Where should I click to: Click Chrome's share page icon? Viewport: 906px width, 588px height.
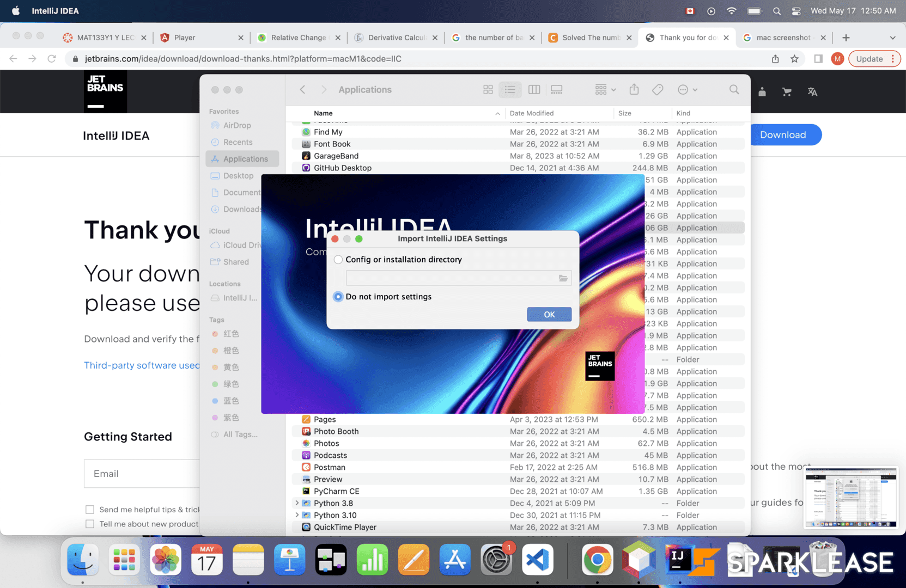pos(775,59)
